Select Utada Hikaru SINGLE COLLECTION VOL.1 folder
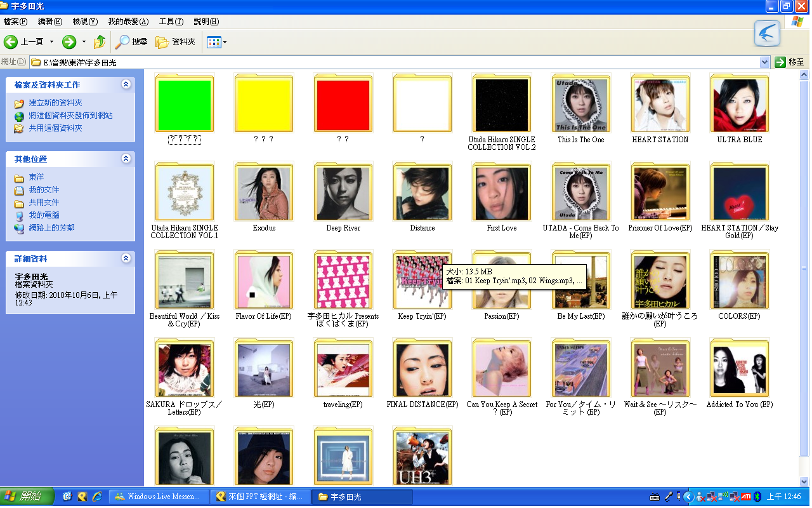This screenshot has height=508, width=812. [185, 193]
